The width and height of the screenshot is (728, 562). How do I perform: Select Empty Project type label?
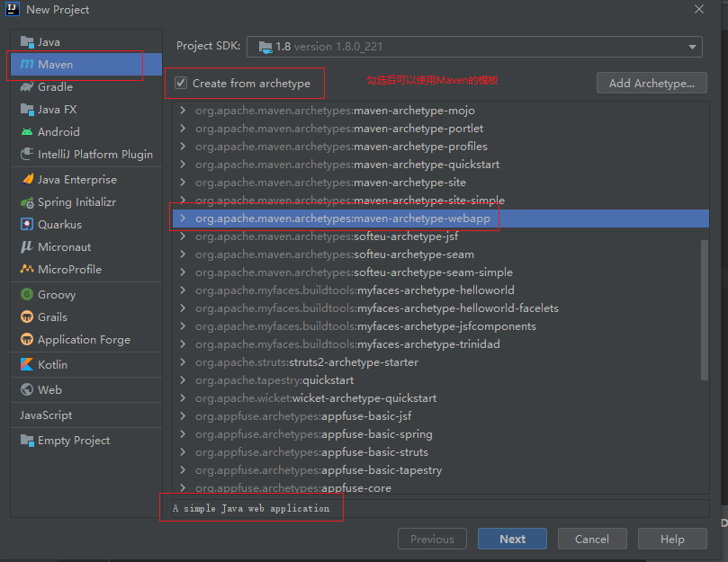pos(74,441)
